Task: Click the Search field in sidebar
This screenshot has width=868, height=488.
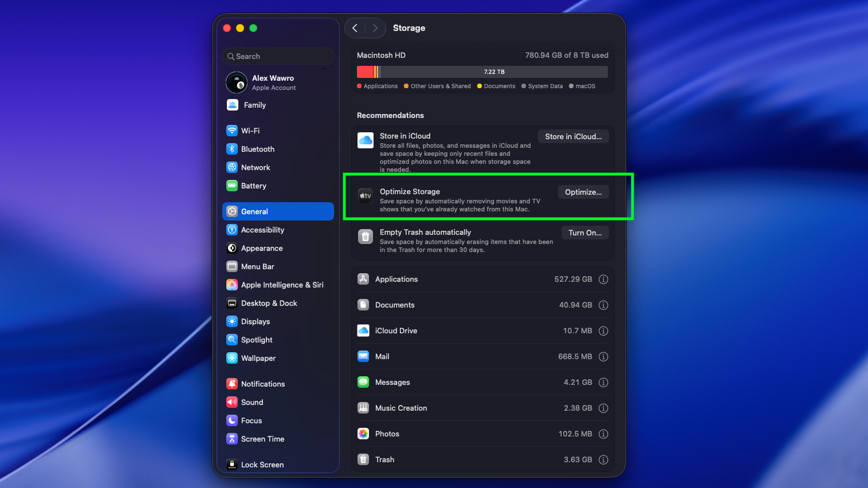Action: [278, 56]
